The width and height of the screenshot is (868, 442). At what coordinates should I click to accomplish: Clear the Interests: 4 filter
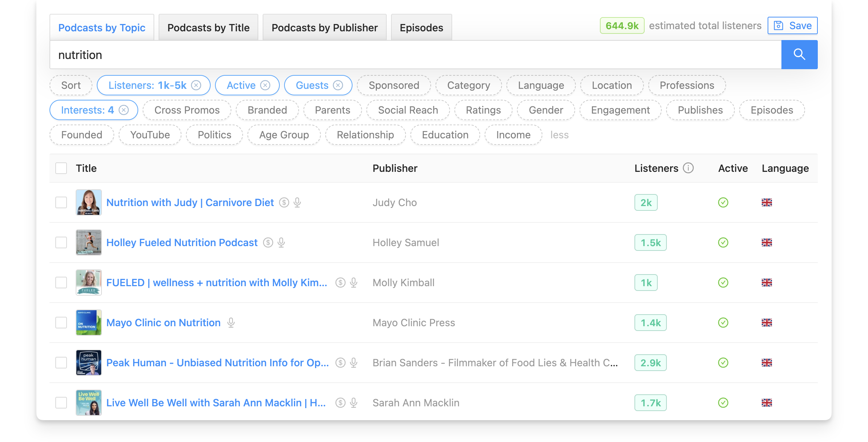click(124, 110)
